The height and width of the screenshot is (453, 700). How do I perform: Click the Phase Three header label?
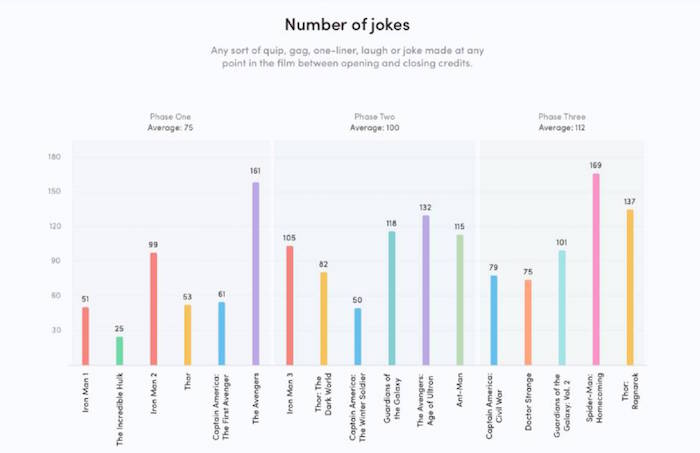coord(560,116)
